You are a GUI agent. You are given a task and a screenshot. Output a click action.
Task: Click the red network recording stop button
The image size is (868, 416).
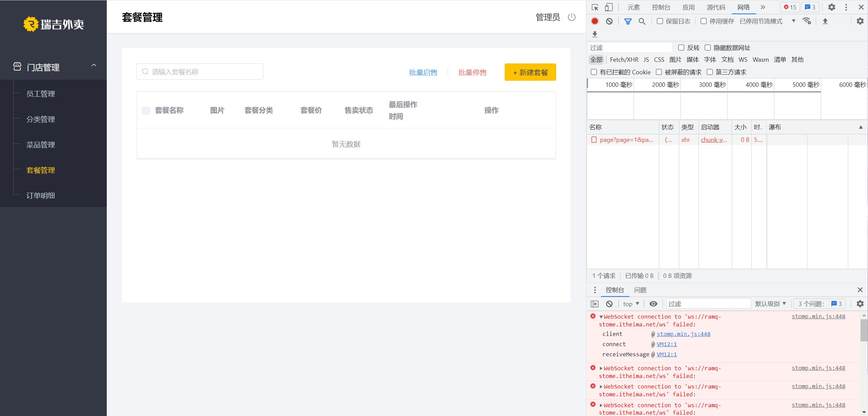click(x=595, y=21)
